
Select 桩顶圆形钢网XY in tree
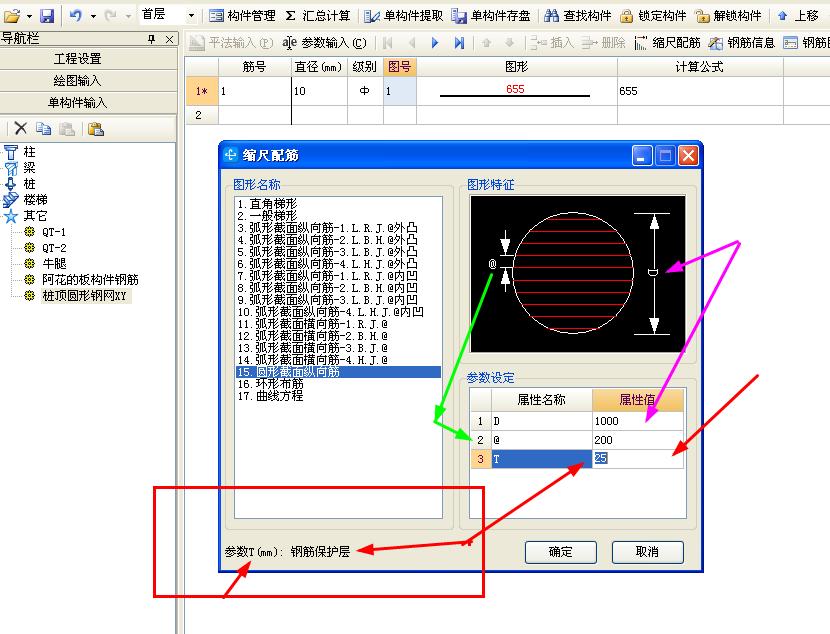[x=85, y=295]
